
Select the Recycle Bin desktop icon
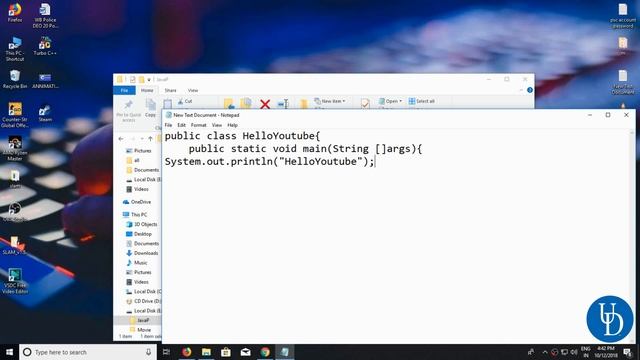click(15, 79)
